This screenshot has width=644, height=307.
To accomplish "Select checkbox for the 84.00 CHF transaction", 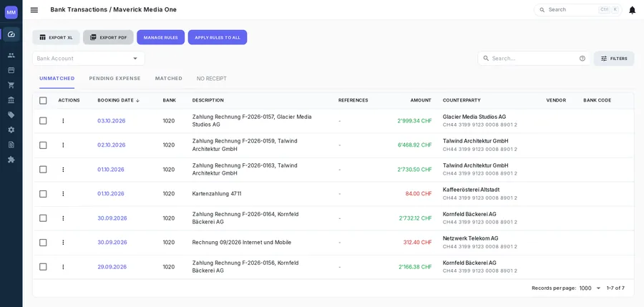I will pos(43,193).
